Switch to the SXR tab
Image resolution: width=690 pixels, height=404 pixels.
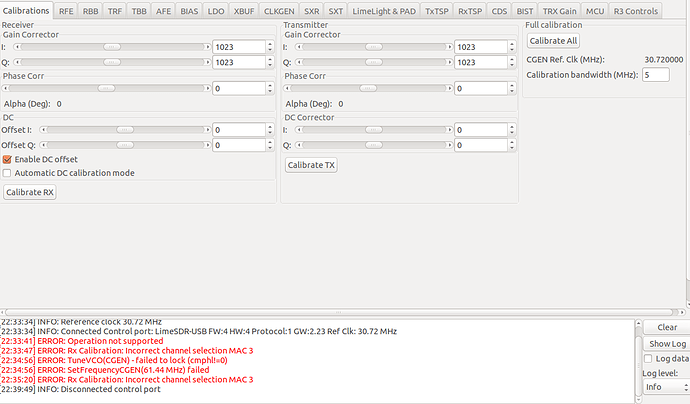tap(312, 11)
